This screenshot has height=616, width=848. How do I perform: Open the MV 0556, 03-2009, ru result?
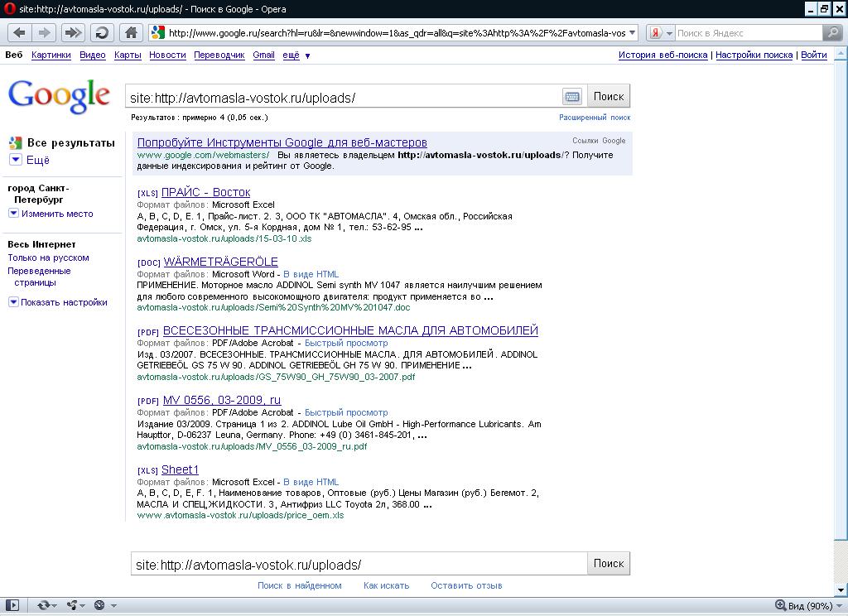222,400
